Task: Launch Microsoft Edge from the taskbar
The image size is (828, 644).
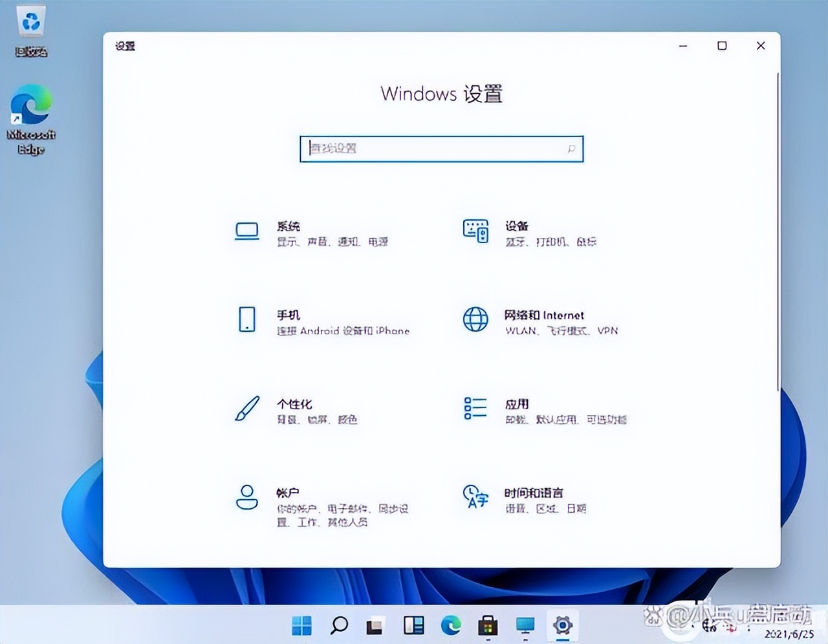Action: pos(451,625)
